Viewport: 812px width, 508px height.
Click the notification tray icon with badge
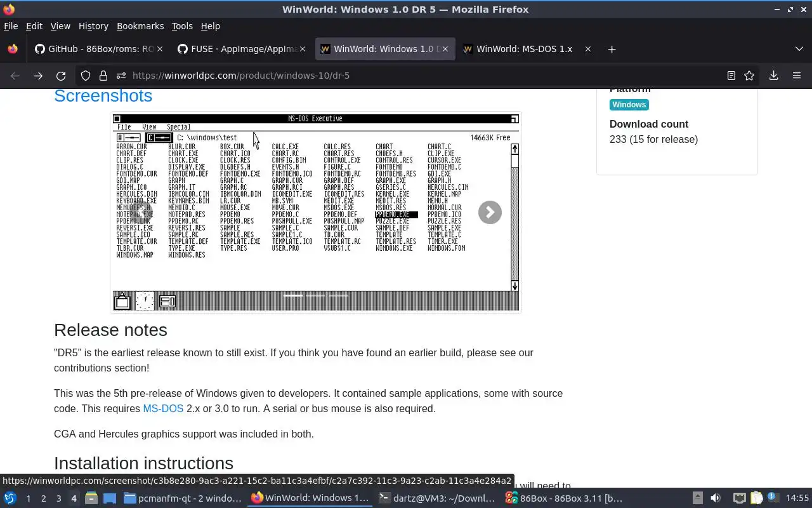point(773,498)
